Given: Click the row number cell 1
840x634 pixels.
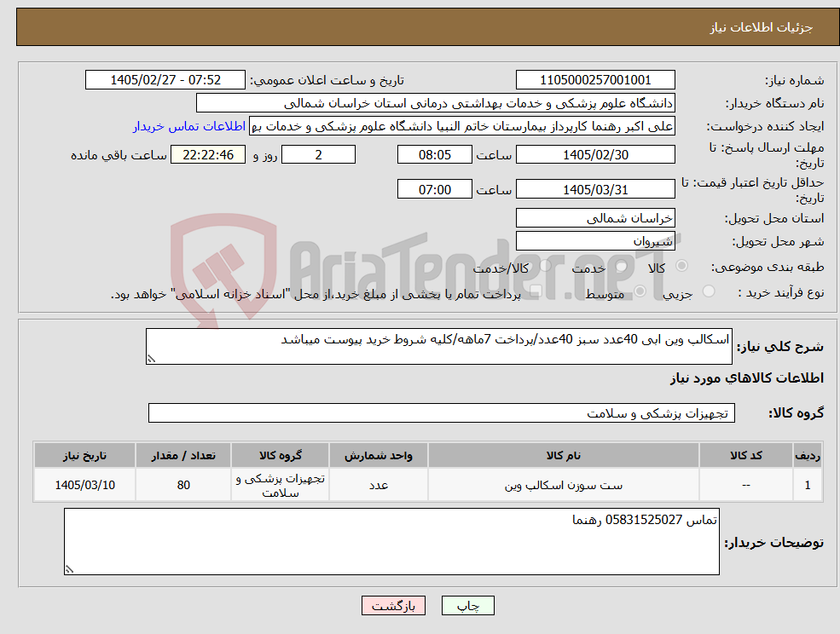Looking at the screenshot, I should [808, 485].
